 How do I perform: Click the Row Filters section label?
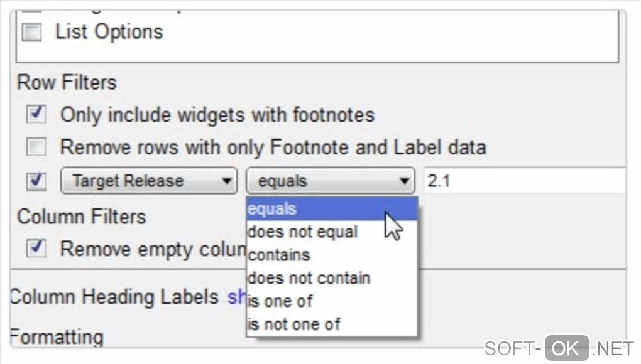coord(67,82)
